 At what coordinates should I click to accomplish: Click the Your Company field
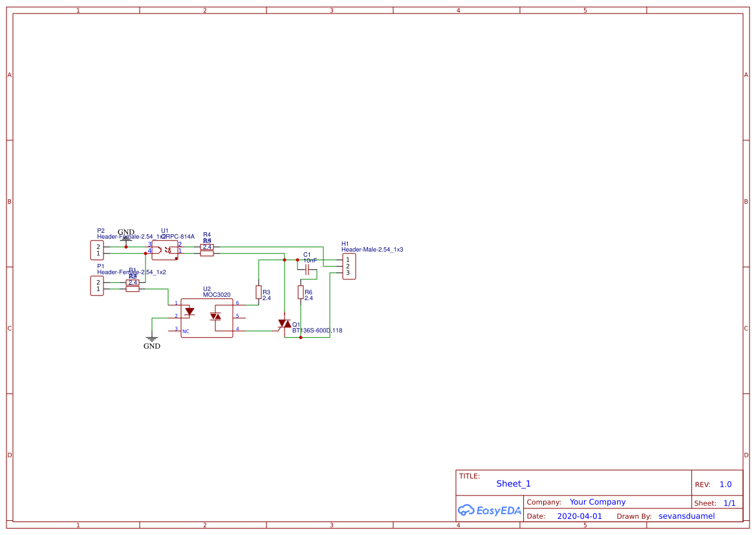[598, 502]
